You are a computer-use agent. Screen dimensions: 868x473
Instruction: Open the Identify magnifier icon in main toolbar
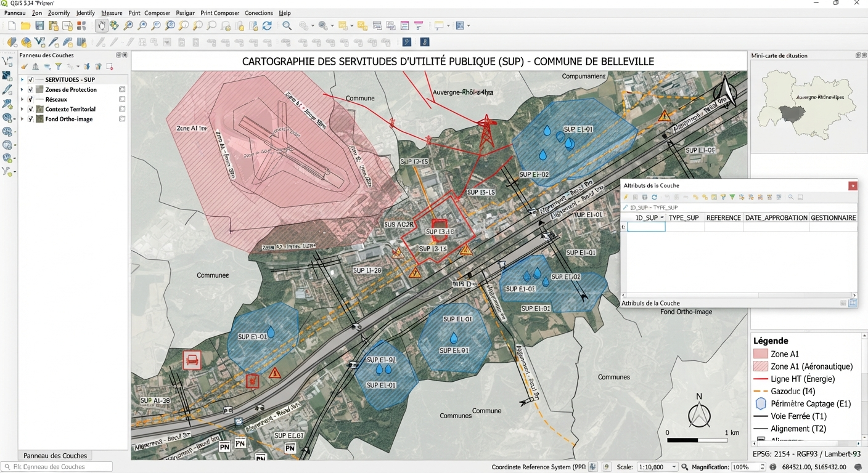pyautogui.click(x=287, y=26)
